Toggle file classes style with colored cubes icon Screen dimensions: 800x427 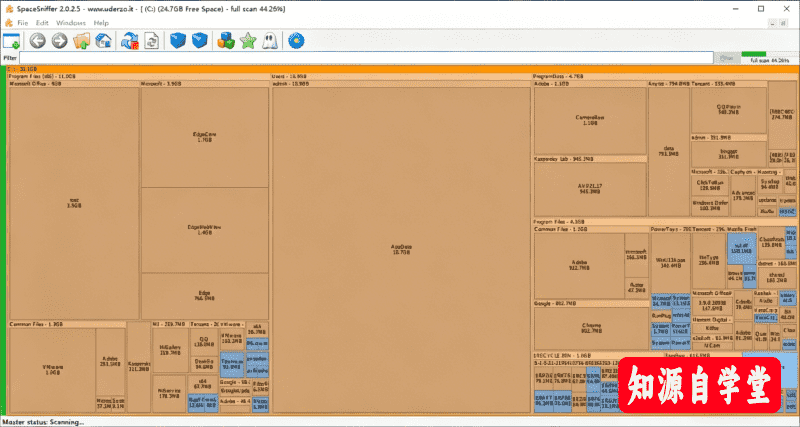226,41
